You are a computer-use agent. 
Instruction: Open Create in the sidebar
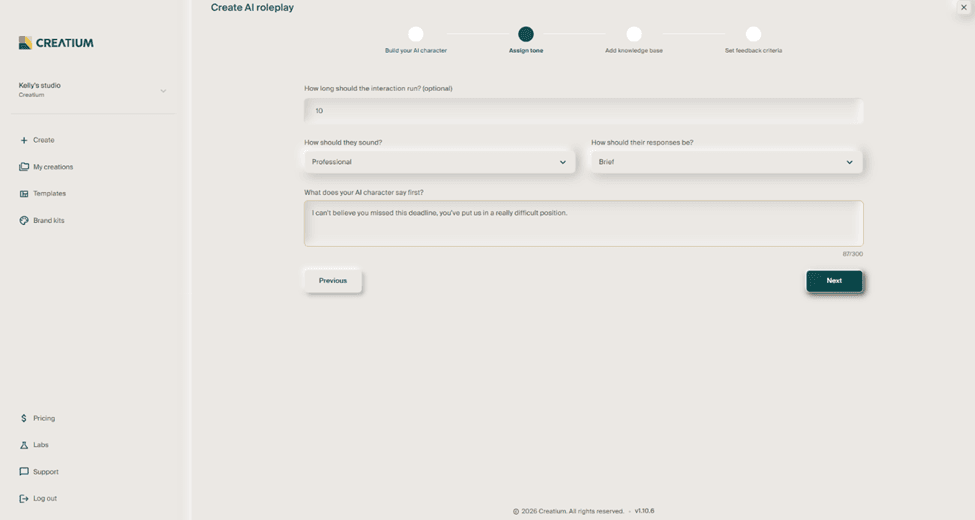pos(44,141)
